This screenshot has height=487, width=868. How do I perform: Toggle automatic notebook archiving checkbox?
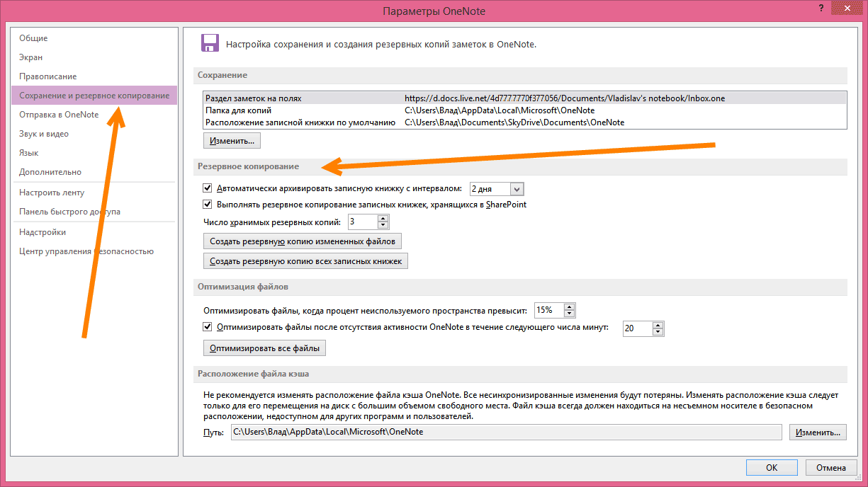[x=208, y=188]
